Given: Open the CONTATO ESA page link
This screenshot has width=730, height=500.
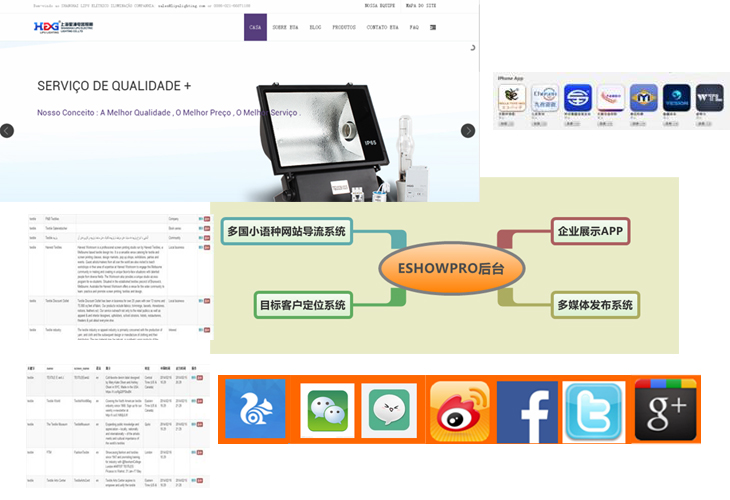Looking at the screenshot, I should (382, 27).
